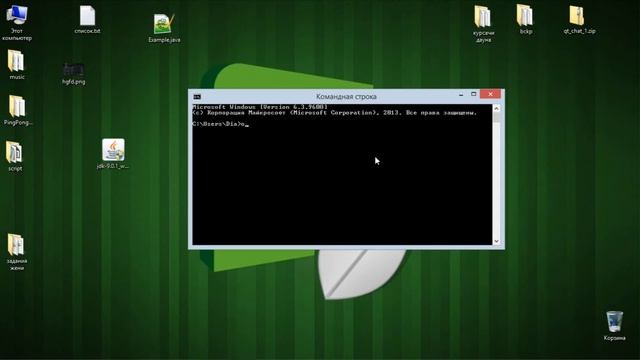Click the console scrollbar down arrow
640x360 pixels.
click(x=496, y=241)
